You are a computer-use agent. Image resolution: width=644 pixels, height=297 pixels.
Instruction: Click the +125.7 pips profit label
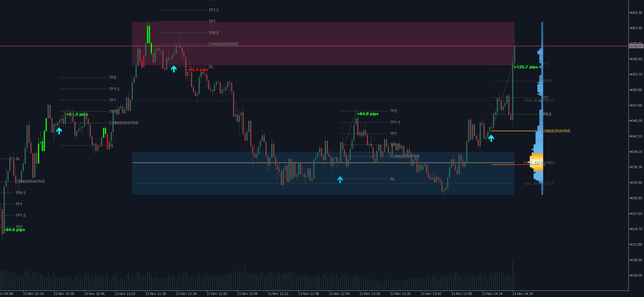[526, 67]
